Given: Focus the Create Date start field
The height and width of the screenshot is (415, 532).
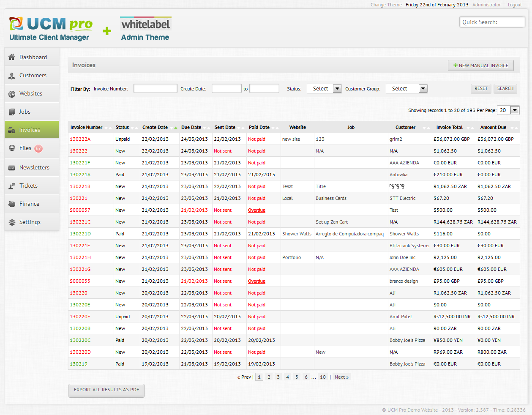Looking at the screenshot, I should point(226,88).
